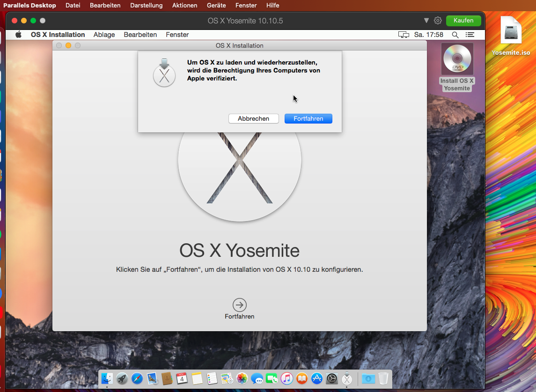536x392 pixels.
Task: Open the Mail app in the dock
Action: click(x=152, y=379)
